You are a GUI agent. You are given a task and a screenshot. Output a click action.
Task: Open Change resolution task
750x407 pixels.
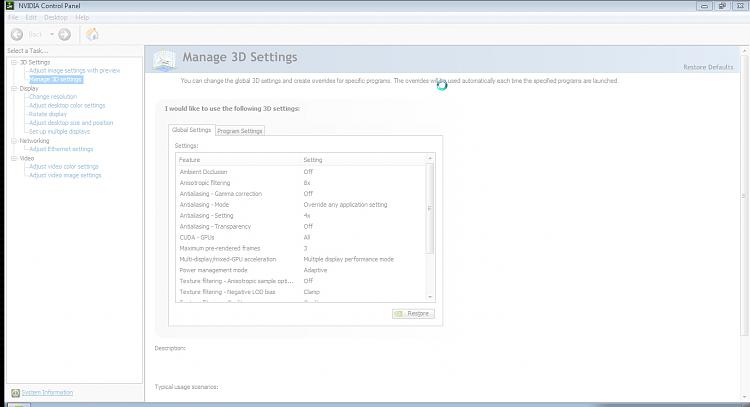click(53, 97)
